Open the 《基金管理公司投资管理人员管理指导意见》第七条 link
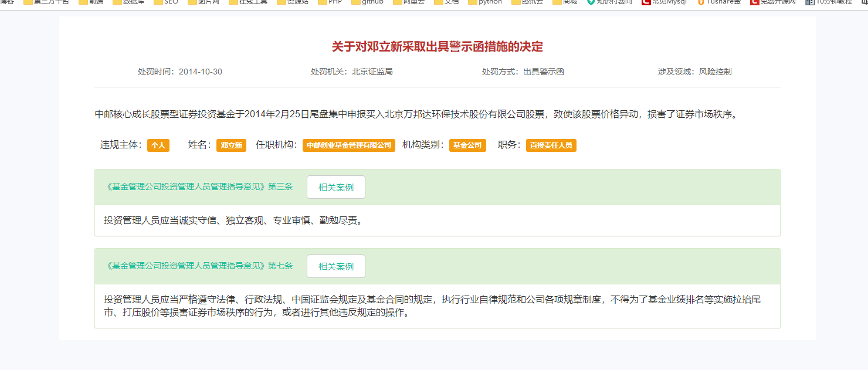The height and width of the screenshot is (370, 868). [x=198, y=266]
